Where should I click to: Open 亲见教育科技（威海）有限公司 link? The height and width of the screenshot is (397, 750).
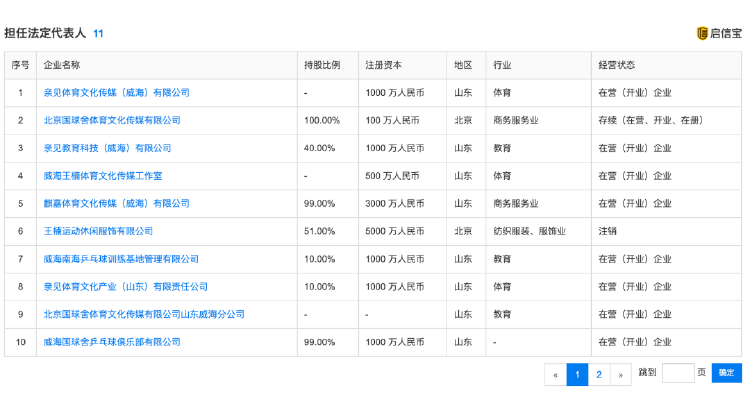[x=107, y=148]
